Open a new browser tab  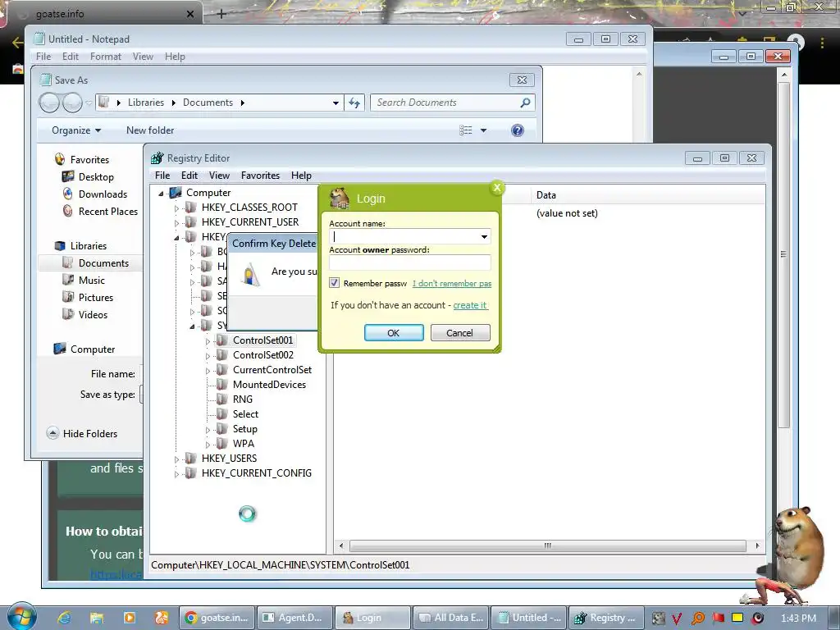[x=221, y=14]
